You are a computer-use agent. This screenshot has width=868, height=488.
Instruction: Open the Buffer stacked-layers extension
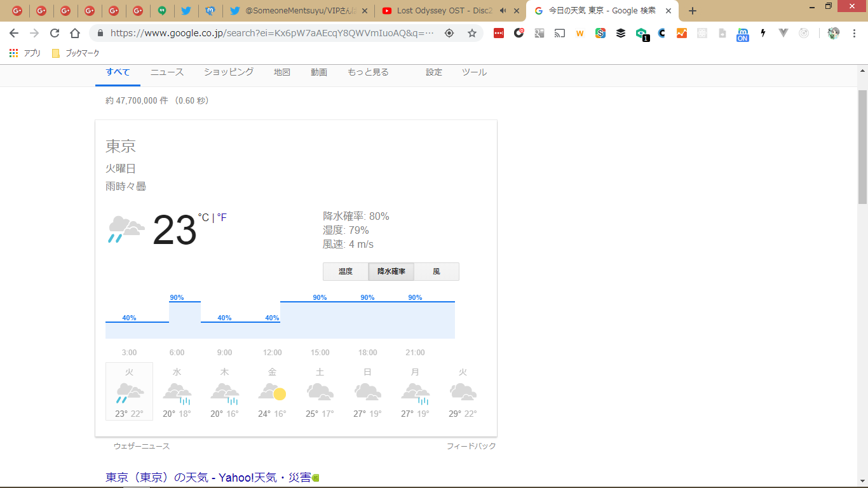pos(621,33)
